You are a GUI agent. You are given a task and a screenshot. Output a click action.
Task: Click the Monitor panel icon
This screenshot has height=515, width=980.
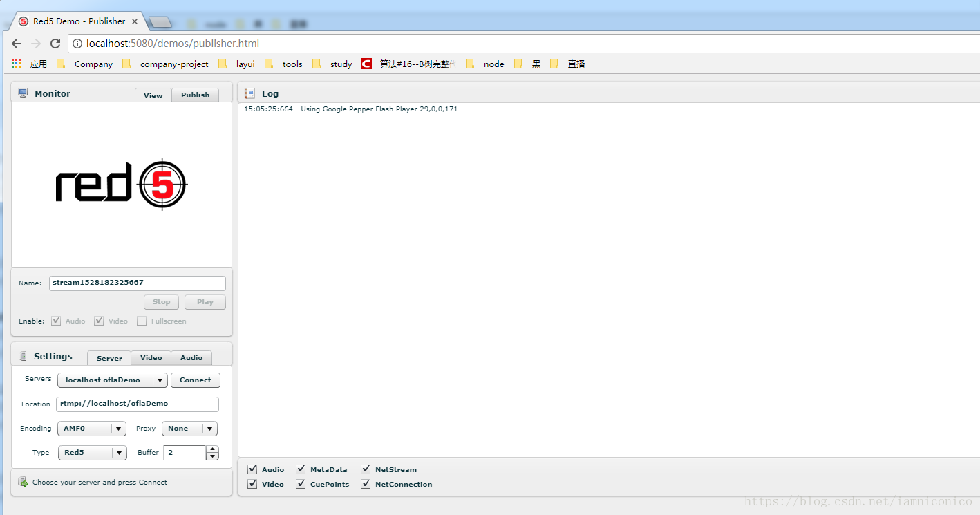click(23, 93)
